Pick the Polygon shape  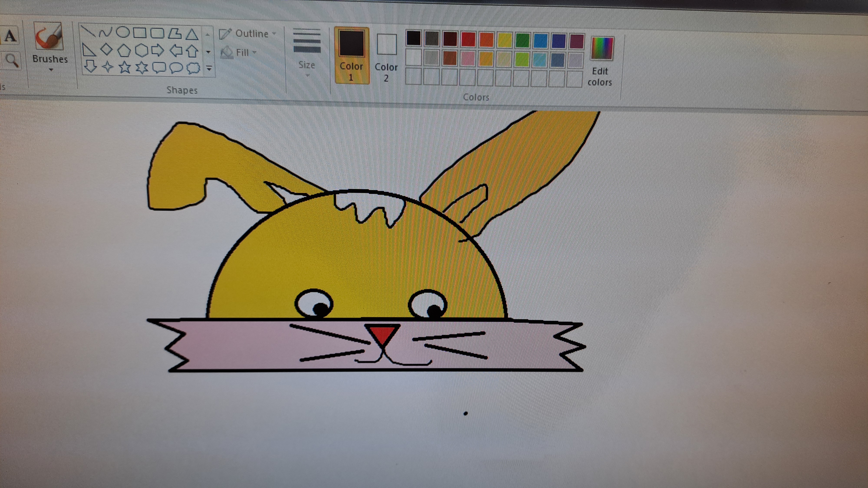pyautogui.click(x=174, y=34)
